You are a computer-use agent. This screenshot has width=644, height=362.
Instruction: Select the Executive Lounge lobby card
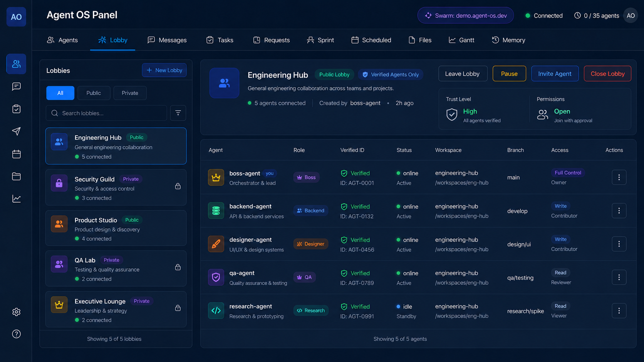point(116,309)
